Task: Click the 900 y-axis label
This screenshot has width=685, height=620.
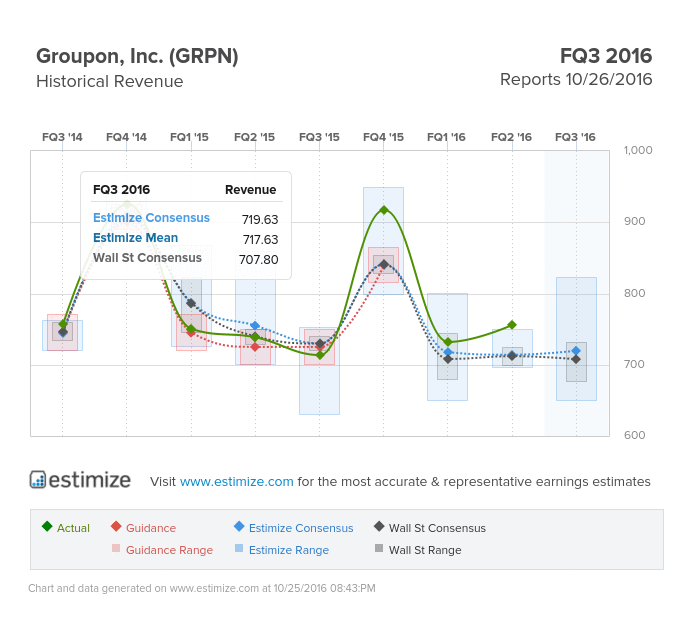Action: pyautogui.click(x=634, y=222)
